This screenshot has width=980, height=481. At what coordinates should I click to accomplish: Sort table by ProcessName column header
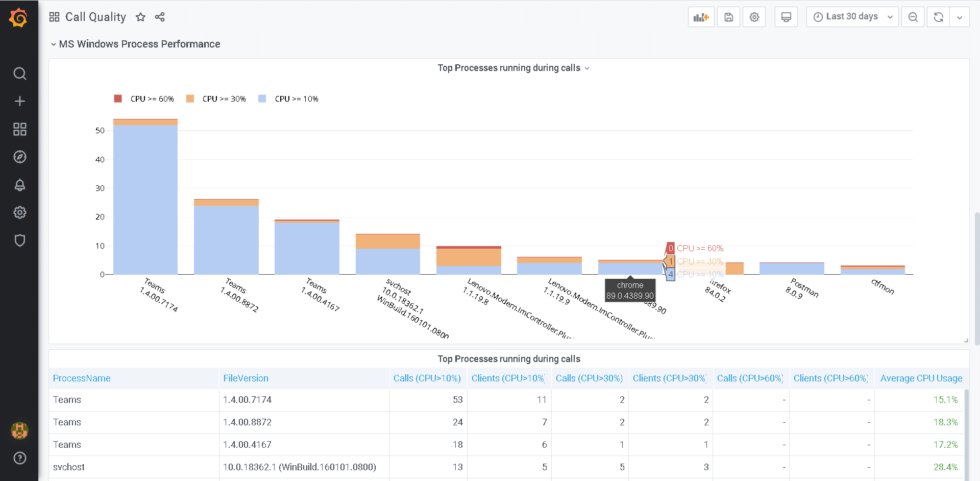(x=82, y=378)
